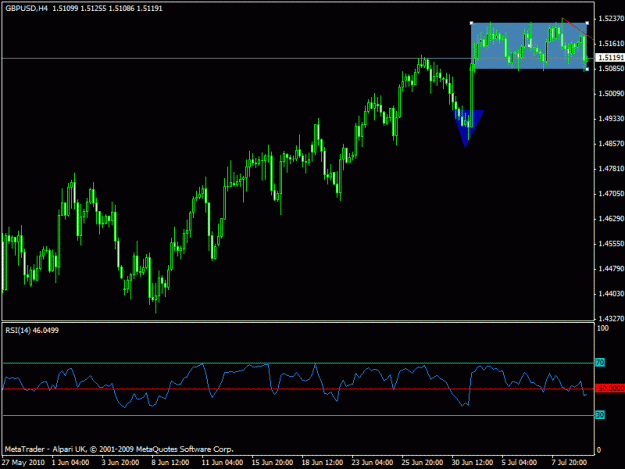Click the 5 Jul 04:00 time label
This screenshot has height=469, width=625.
tap(519, 462)
